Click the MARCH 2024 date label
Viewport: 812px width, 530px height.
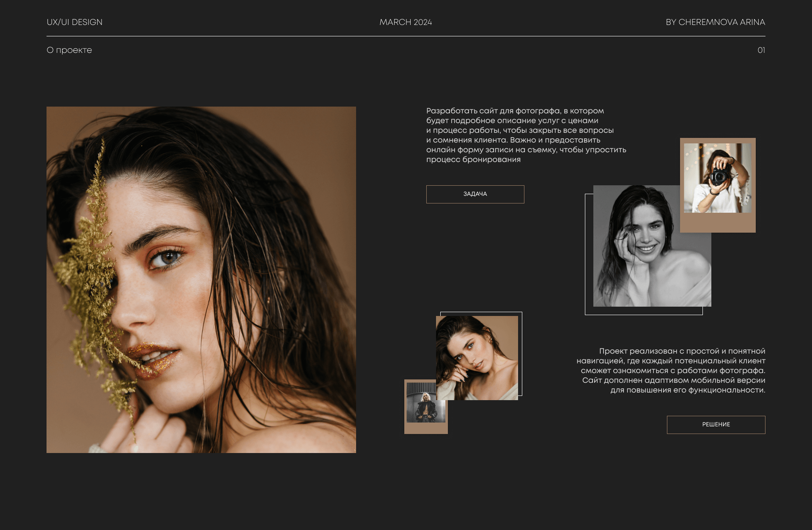(x=406, y=22)
